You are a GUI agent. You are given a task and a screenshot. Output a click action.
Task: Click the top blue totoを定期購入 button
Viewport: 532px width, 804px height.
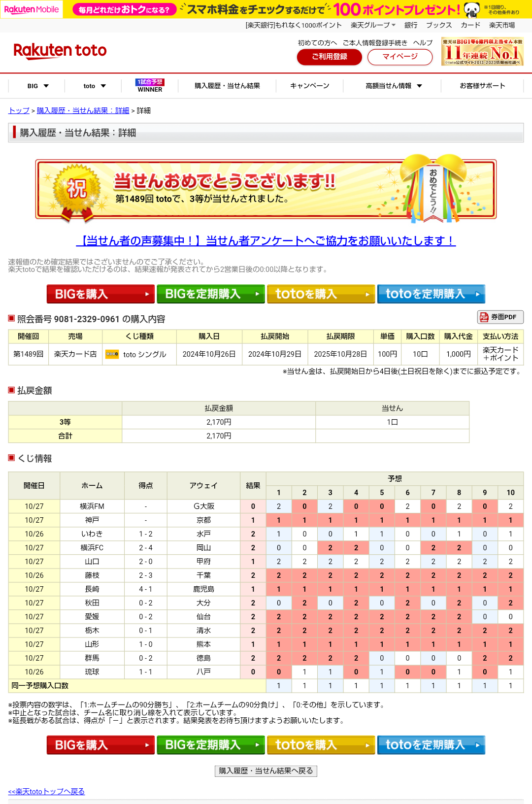(x=431, y=294)
